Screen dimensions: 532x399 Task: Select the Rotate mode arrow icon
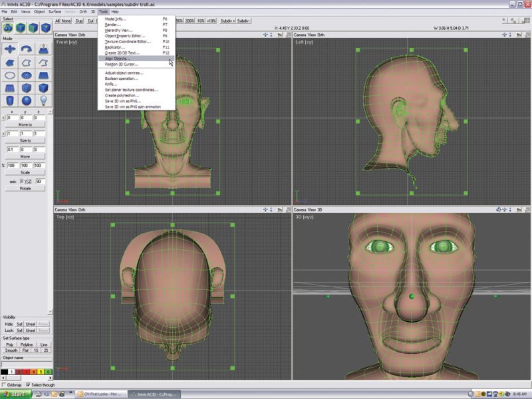click(27, 49)
